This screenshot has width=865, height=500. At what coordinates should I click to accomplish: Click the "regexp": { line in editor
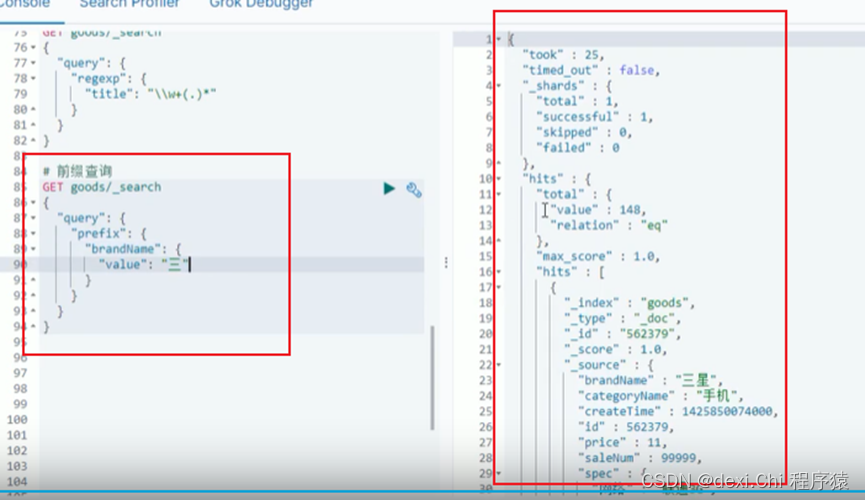(x=109, y=78)
